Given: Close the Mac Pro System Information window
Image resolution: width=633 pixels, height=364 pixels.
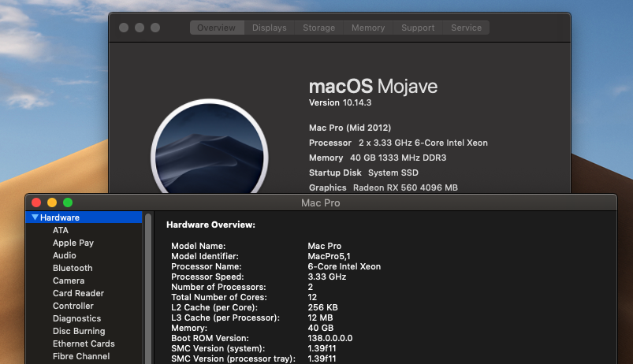Looking at the screenshot, I should [x=36, y=202].
